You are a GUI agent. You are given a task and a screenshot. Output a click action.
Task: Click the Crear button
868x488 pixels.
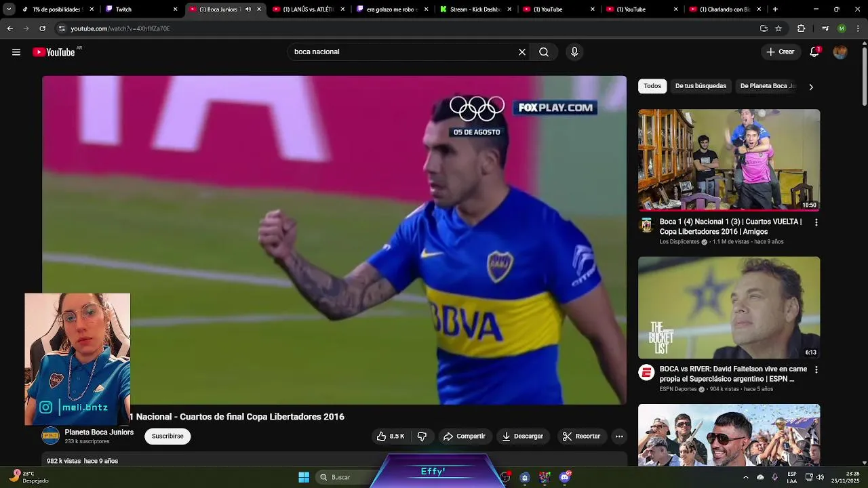coord(781,52)
